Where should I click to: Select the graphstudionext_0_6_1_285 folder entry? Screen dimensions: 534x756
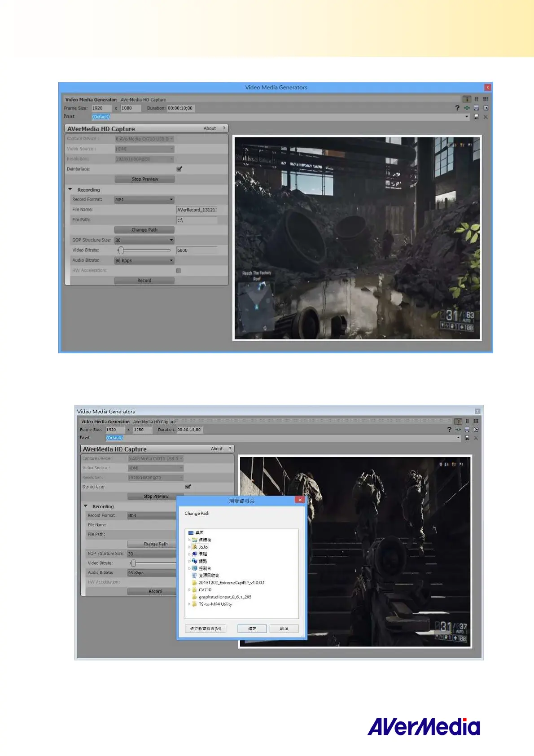click(x=225, y=597)
